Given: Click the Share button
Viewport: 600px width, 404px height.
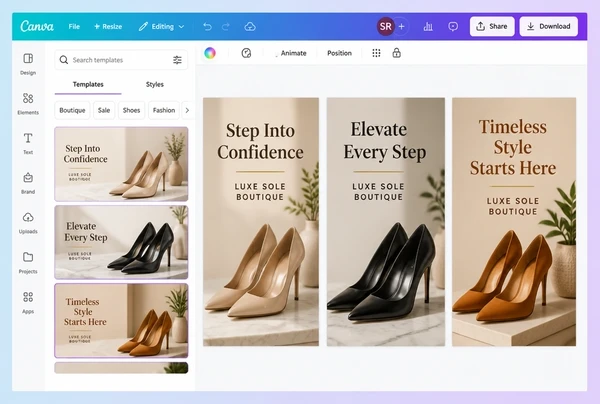Looking at the screenshot, I should (492, 26).
